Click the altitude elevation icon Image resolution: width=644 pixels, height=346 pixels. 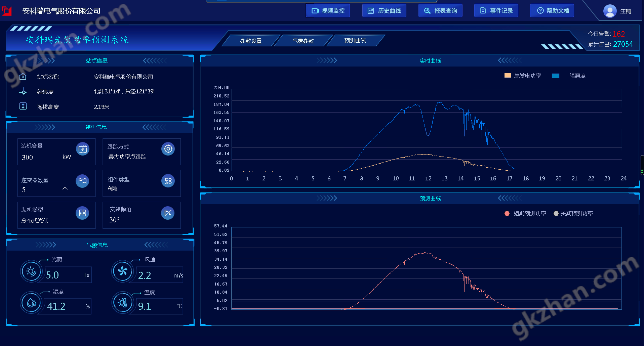pyautogui.click(x=23, y=106)
